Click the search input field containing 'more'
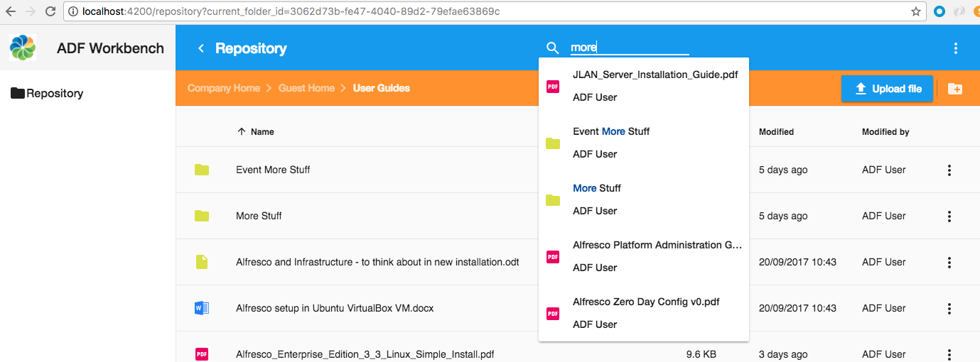Screen dimensions: 980x362 629,48
